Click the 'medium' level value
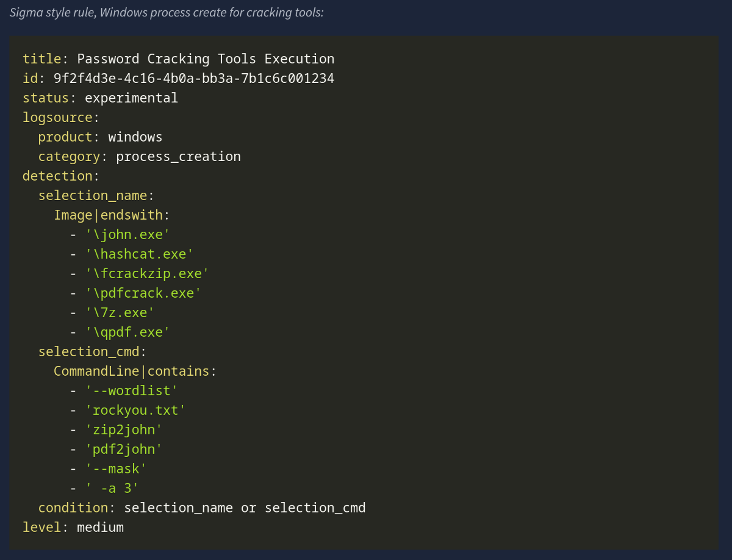732x560 pixels. (x=100, y=528)
